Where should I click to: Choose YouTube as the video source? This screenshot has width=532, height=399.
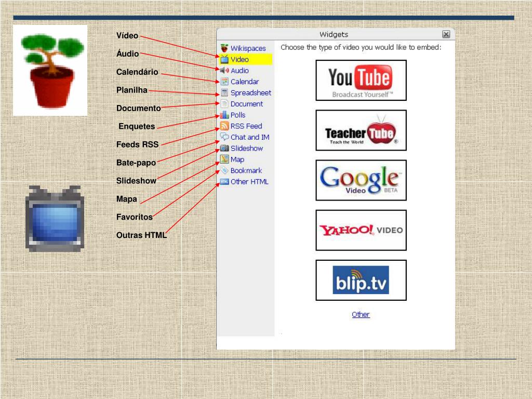(x=361, y=80)
